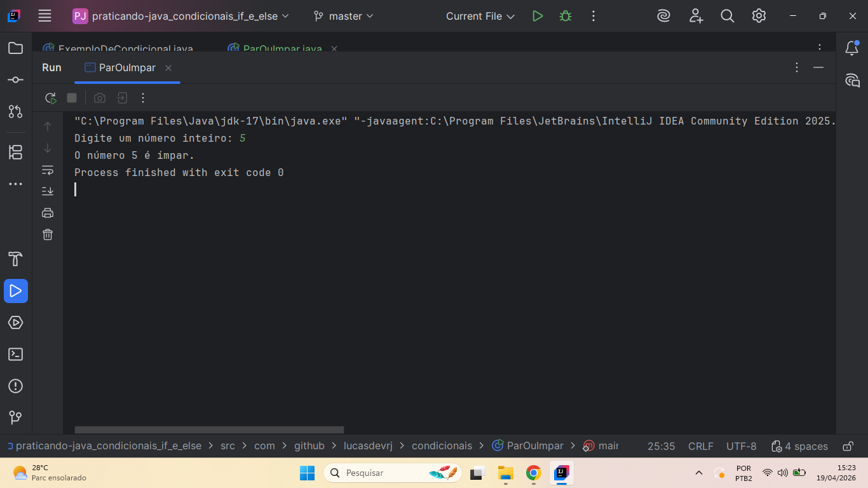Image resolution: width=868 pixels, height=488 pixels.
Task: Click the down arrow in console gutter
Action: 48,148
